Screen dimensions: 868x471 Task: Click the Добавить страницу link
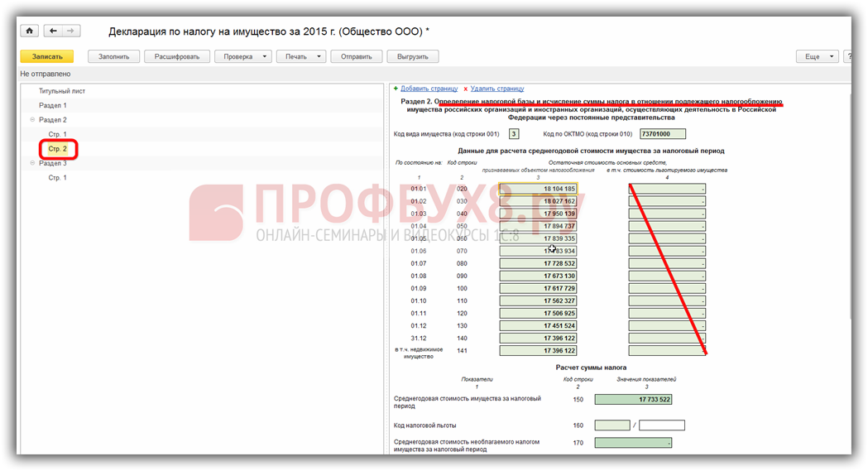coord(429,89)
